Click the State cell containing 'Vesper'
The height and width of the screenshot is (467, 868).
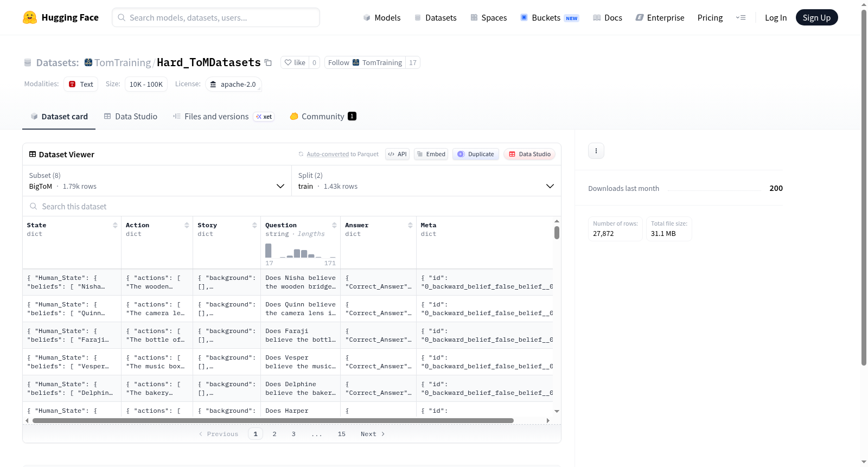pyautogui.click(x=72, y=362)
